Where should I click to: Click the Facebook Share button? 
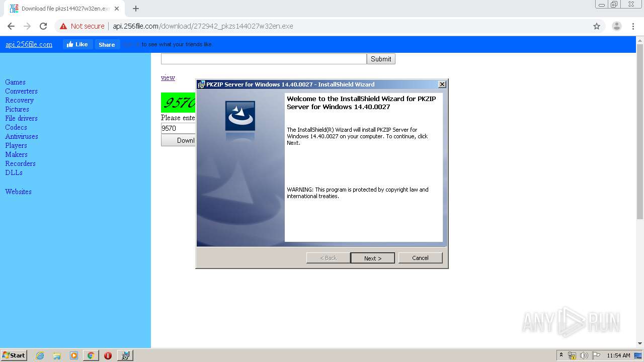tap(107, 44)
